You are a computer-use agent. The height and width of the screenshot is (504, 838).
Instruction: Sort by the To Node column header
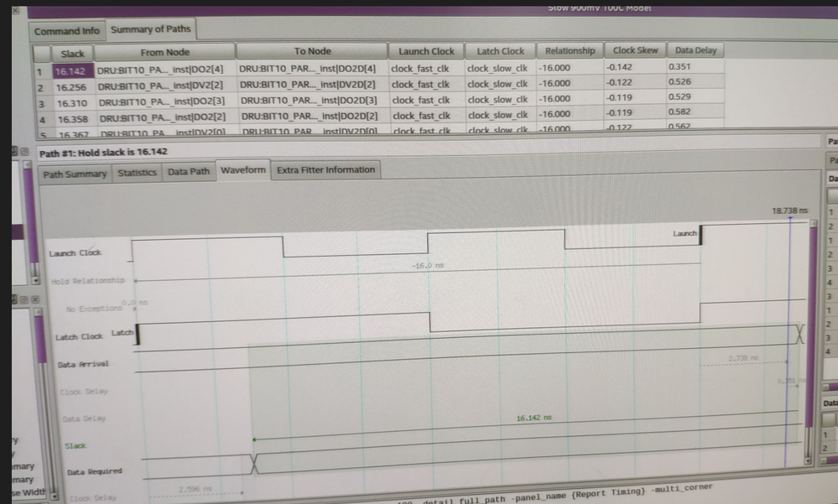tap(312, 51)
